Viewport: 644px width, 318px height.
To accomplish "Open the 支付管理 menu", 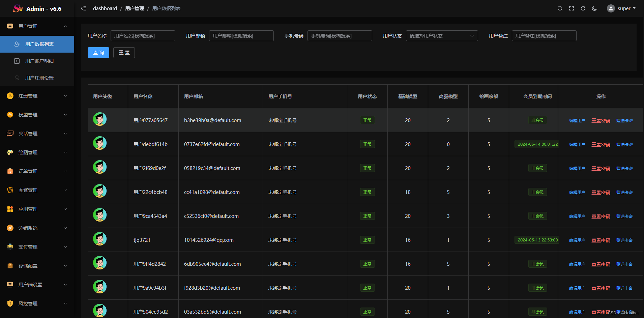I will (37, 247).
